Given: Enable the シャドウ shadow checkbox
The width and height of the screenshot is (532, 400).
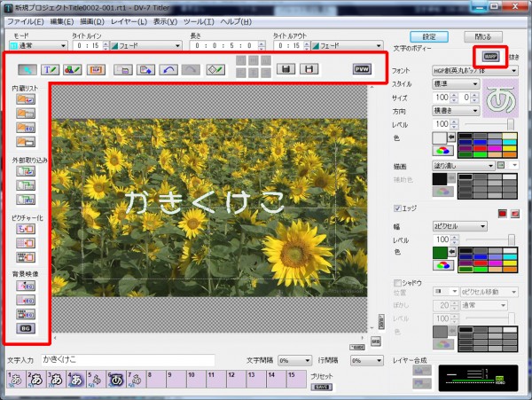Looking at the screenshot, I should pos(396,282).
